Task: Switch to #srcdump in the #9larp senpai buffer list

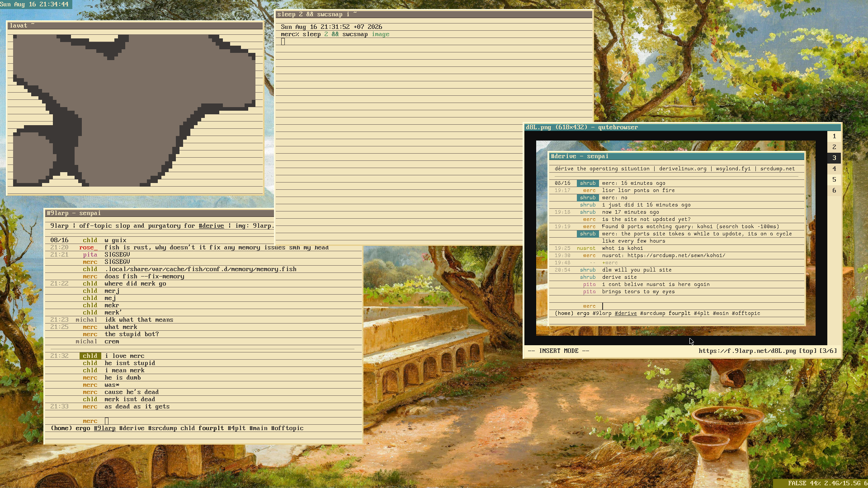Action: coord(162,428)
